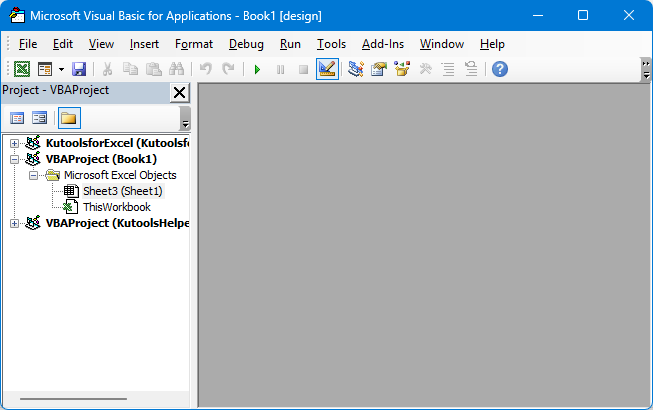
Task: Open the Properties Window icon
Action: (x=379, y=69)
